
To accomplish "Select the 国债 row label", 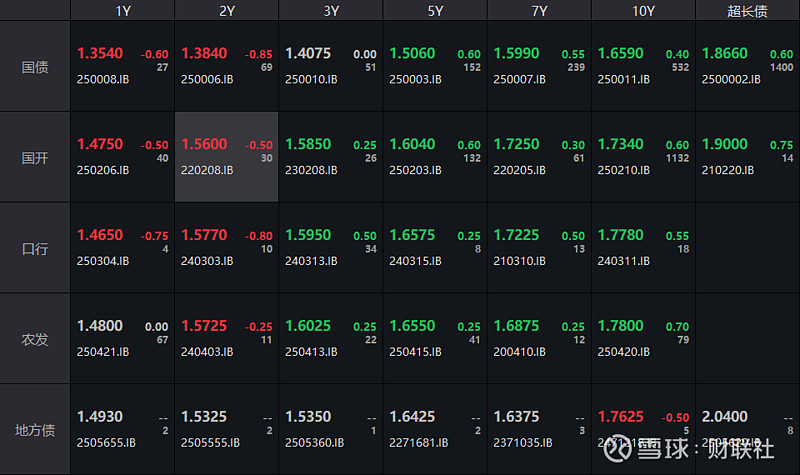I will pos(35,67).
